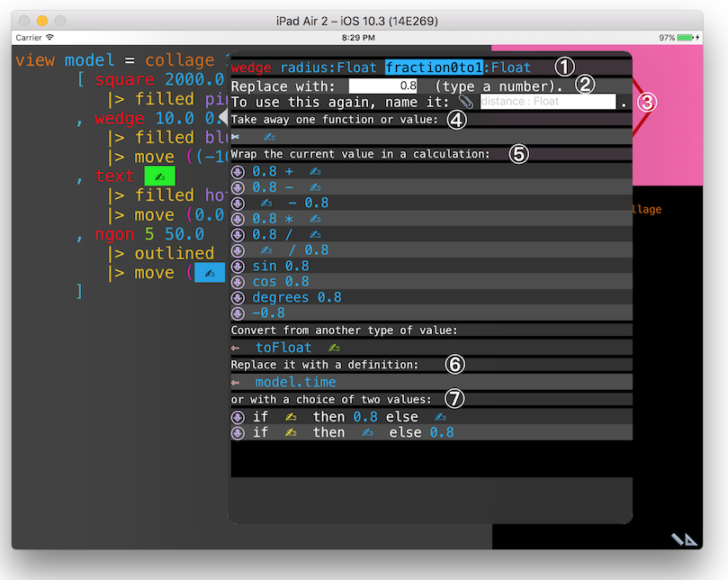Tap the left arrow icon beside model.time
The height and width of the screenshot is (580, 728).
[x=236, y=383]
